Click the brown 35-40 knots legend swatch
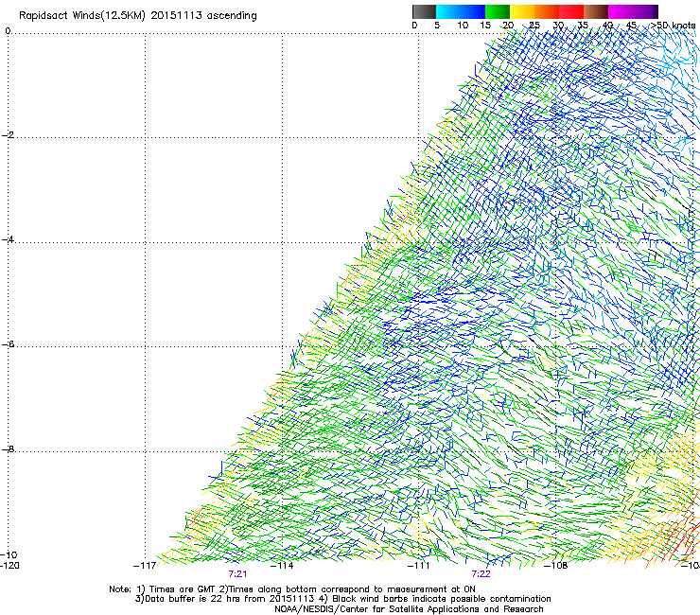 tap(596, 11)
